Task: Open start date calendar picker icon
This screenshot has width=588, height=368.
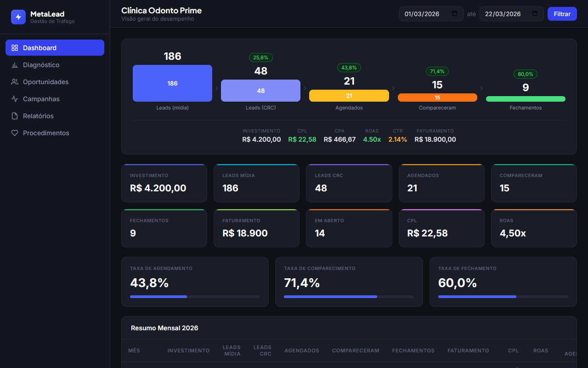Action: pyautogui.click(x=455, y=14)
